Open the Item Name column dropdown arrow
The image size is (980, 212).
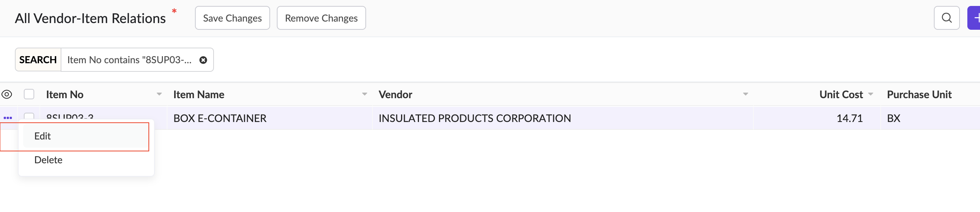[x=364, y=94]
